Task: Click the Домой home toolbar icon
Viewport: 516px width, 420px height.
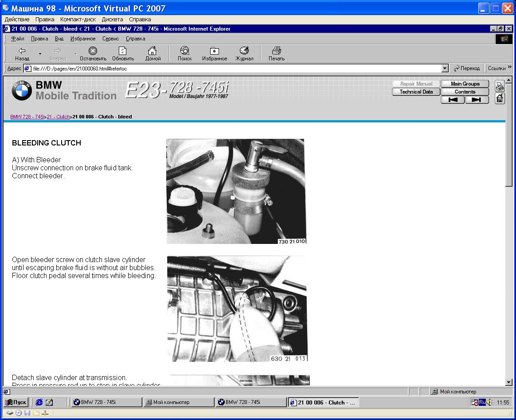Action: 152,54
